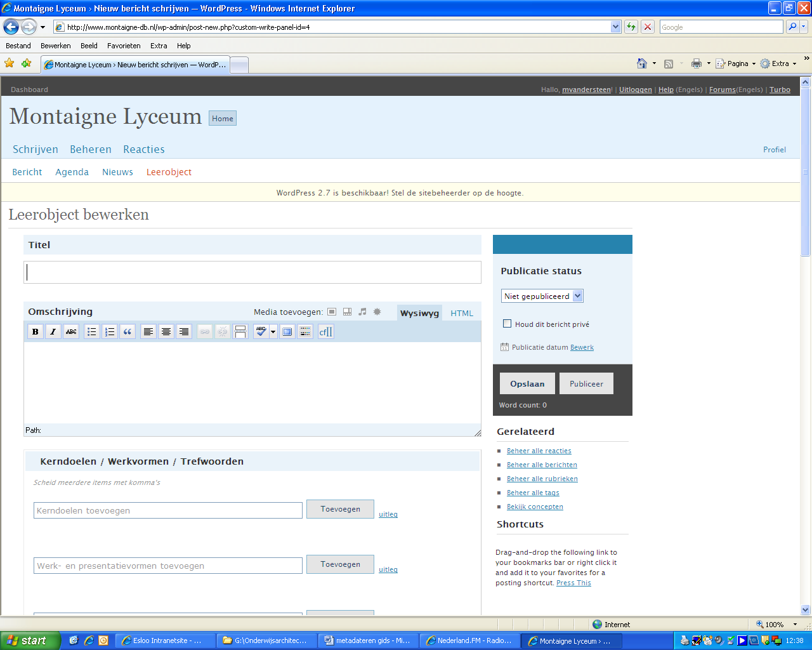This screenshot has width=812, height=650.
Task: Click the cf custom field button
Action: point(325,331)
